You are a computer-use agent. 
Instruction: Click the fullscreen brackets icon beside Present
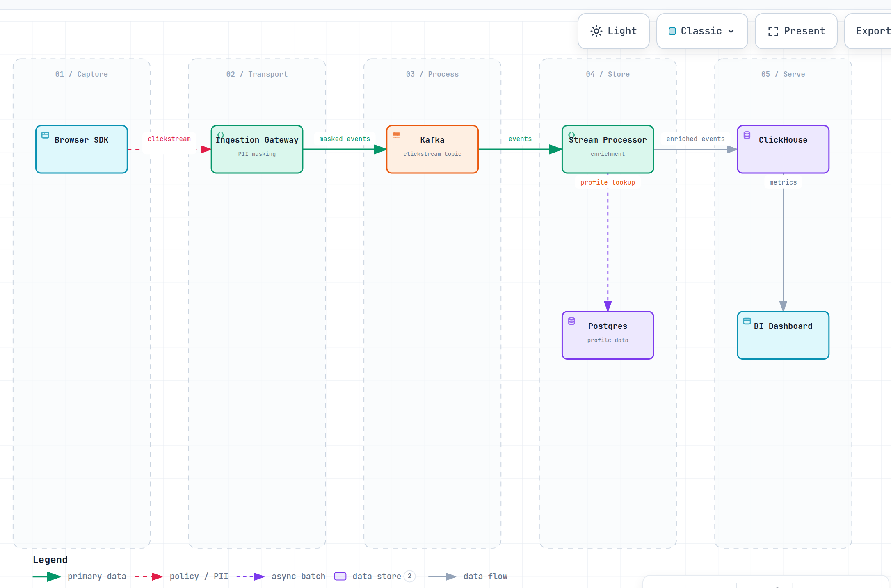[773, 32]
